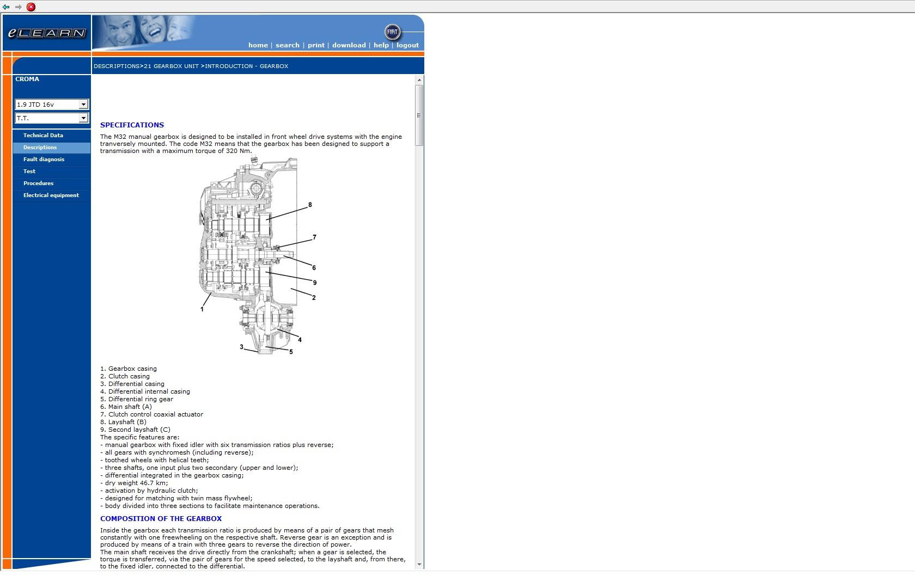Click breadcrumb text INTRODUCTION - GEARBOX
Image resolution: width=915 pixels, height=588 pixels.
click(x=247, y=66)
